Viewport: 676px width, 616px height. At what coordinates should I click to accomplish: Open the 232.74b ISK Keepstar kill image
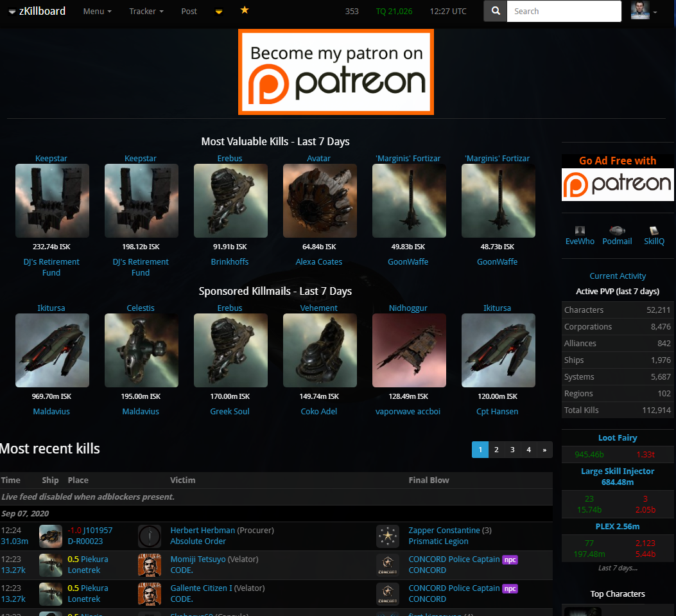pyautogui.click(x=52, y=200)
